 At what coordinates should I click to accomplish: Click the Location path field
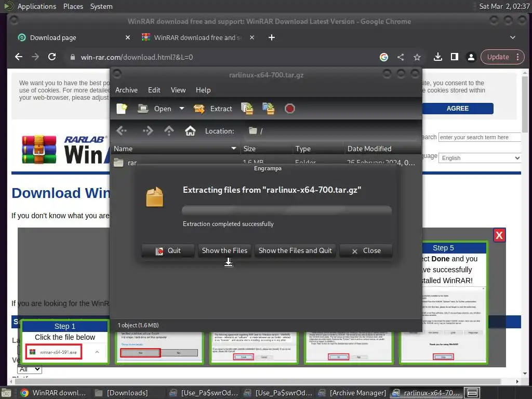click(x=331, y=131)
